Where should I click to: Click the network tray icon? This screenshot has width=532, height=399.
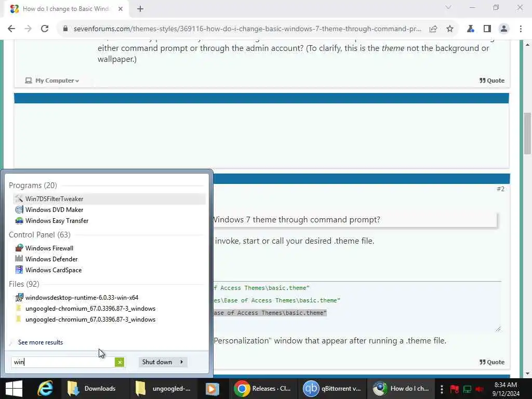pyautogui.click(x=467, y=389)
